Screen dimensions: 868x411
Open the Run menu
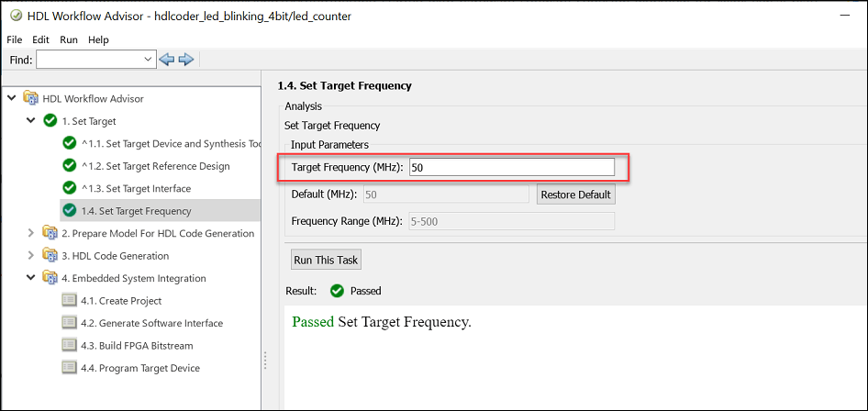tap(69, 40)
